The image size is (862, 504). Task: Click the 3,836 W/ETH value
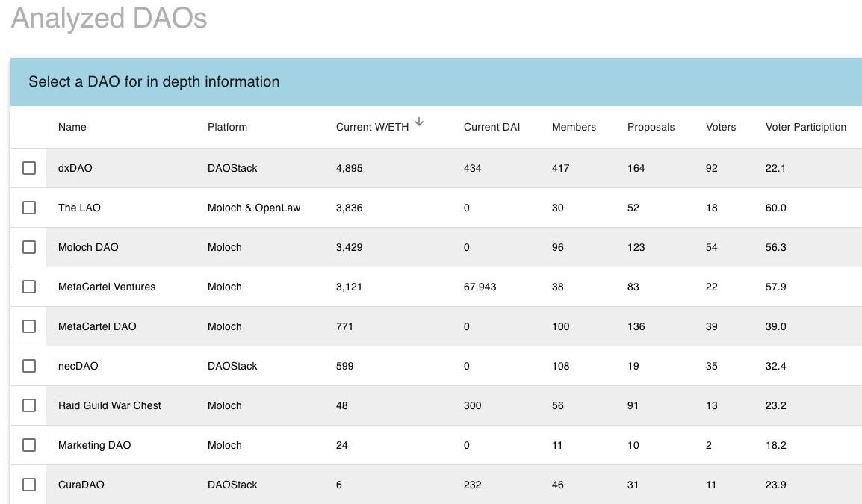[x=349, y=208]
